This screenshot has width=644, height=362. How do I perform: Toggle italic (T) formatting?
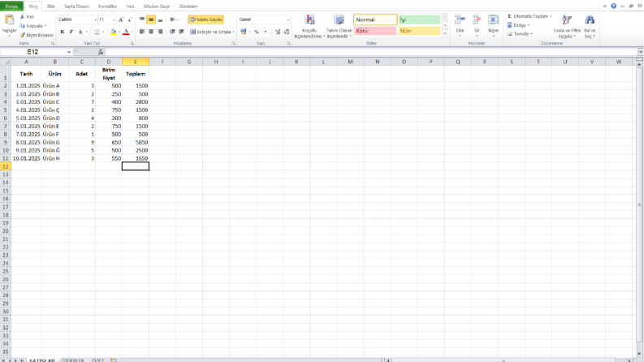[x=71, y=32]
